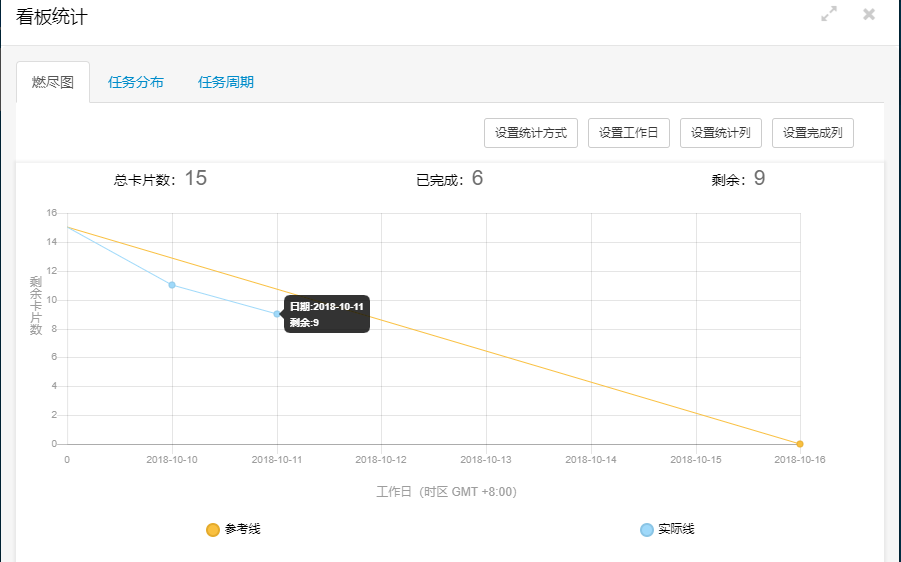Click the 看板统计 dialog title
Image resolution: width=901 pixels, height=562 pixels.
(x=52, y=17)
